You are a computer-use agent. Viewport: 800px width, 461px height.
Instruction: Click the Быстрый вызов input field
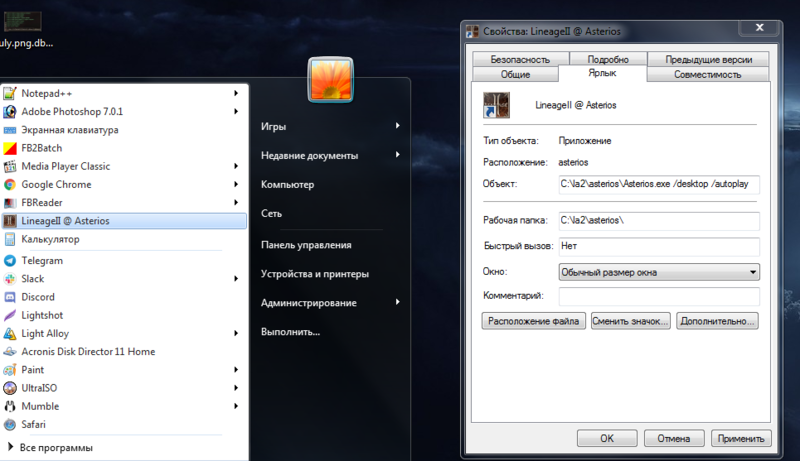point(659,246)
